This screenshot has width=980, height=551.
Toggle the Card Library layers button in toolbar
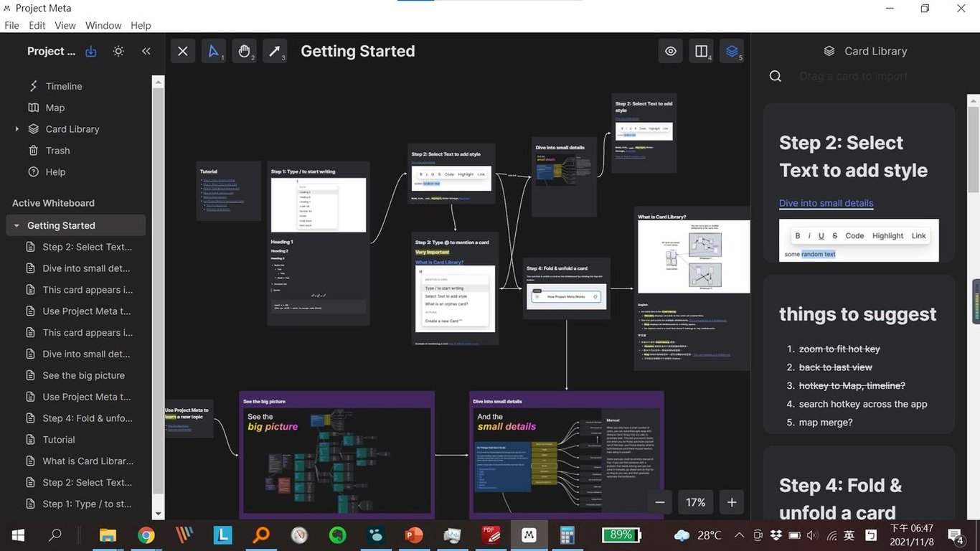(732, 51)
